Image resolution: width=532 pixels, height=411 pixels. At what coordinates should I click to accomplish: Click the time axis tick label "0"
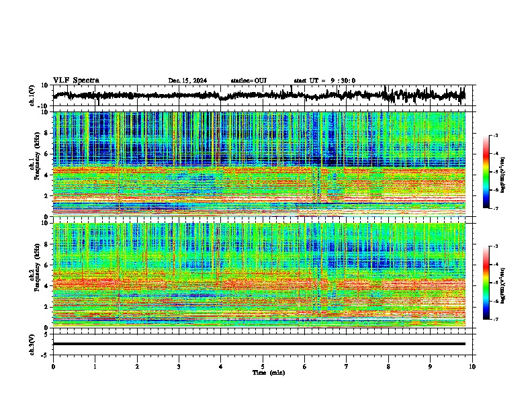tap(53, 367)
